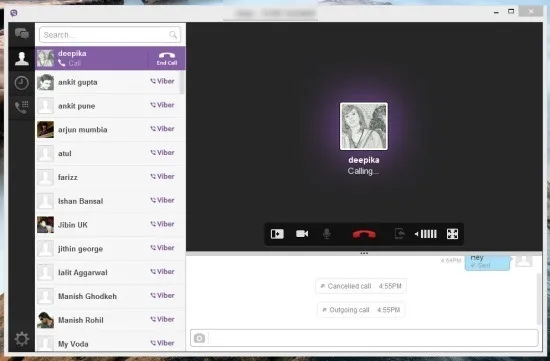Enter full screen call view

452,234
